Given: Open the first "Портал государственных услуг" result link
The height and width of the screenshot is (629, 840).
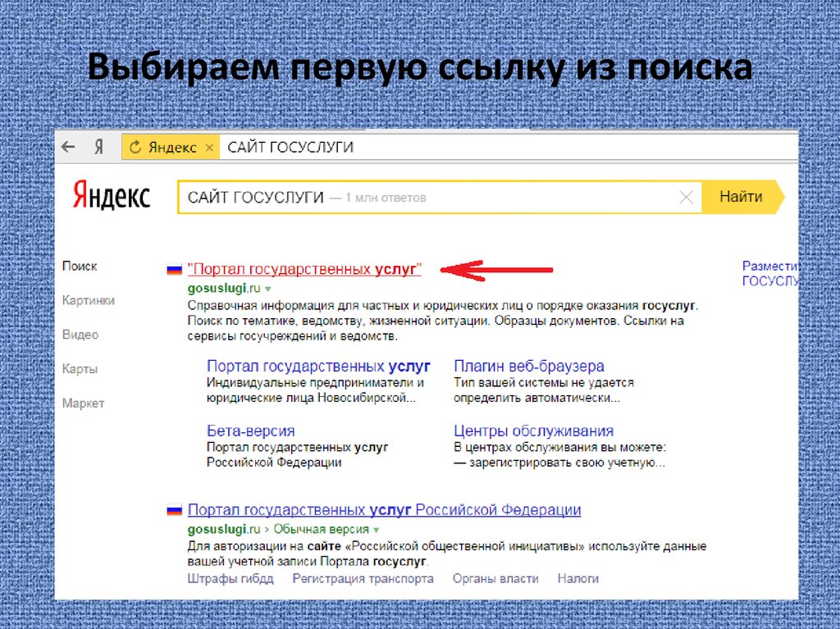Looking at the screenshot, I should pos(304,269).
